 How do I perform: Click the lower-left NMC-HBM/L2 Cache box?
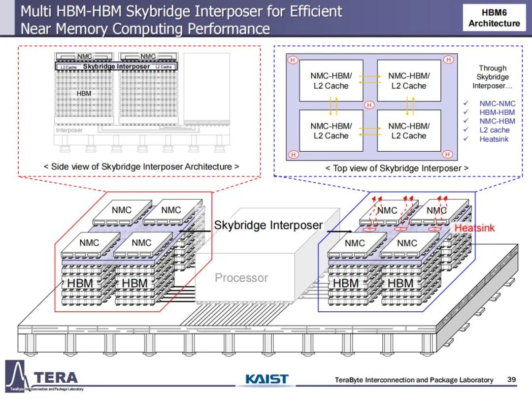(x=331, y=131)
